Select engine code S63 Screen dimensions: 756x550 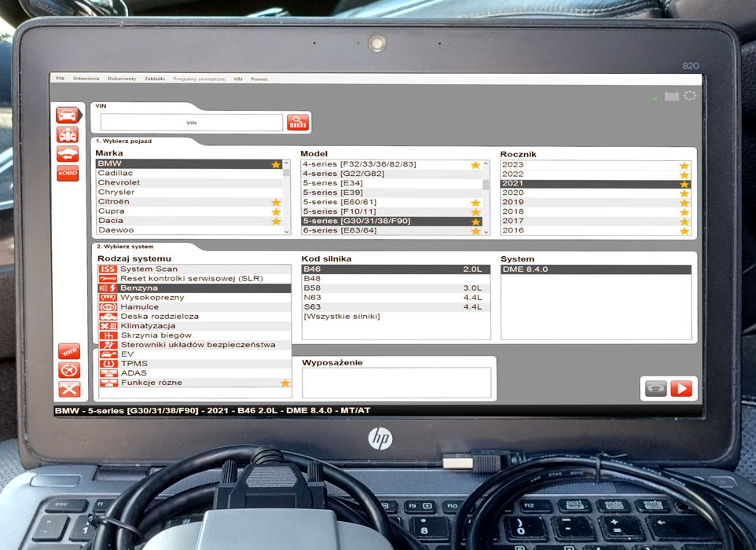[396, 307]
